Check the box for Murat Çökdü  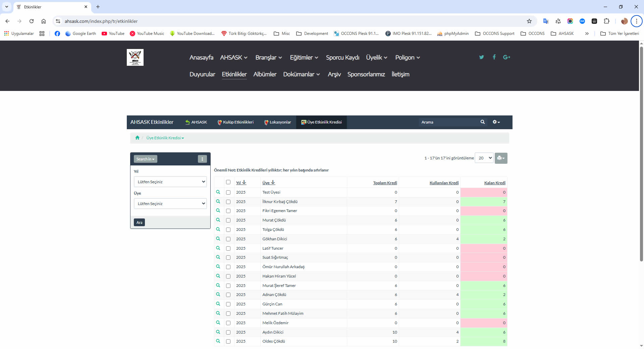coord(228,220)
